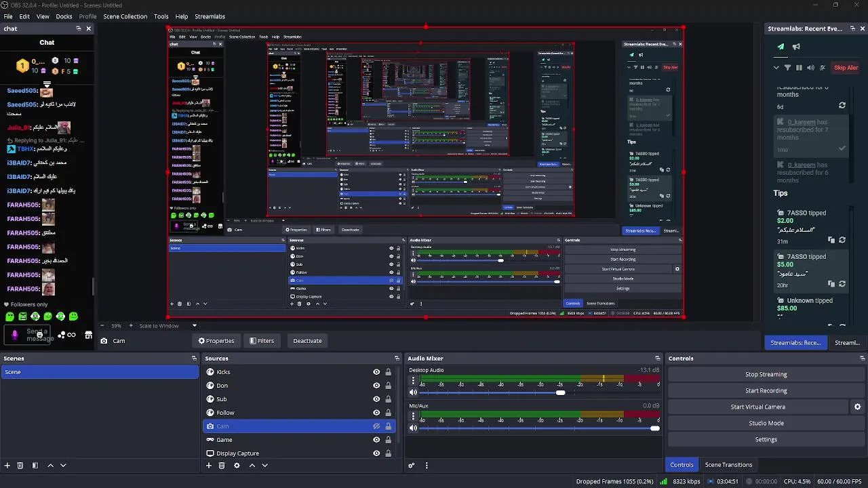
Task: Open the Docks menu
Action: pos(64,16)
